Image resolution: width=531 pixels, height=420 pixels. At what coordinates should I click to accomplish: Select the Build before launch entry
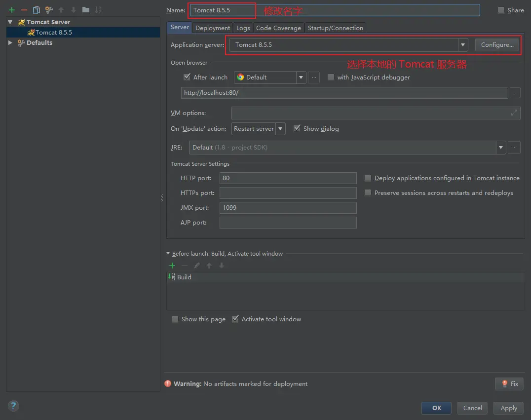point(345,277)
